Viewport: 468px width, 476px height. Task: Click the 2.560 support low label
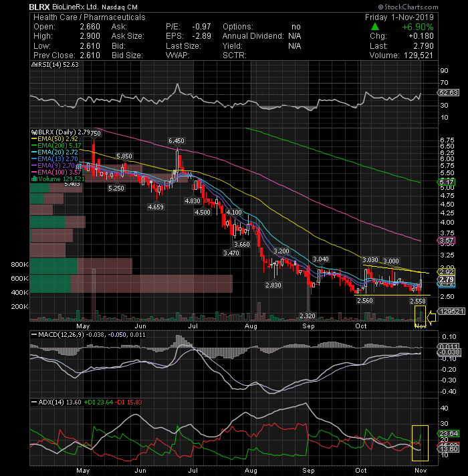(365, 301)
